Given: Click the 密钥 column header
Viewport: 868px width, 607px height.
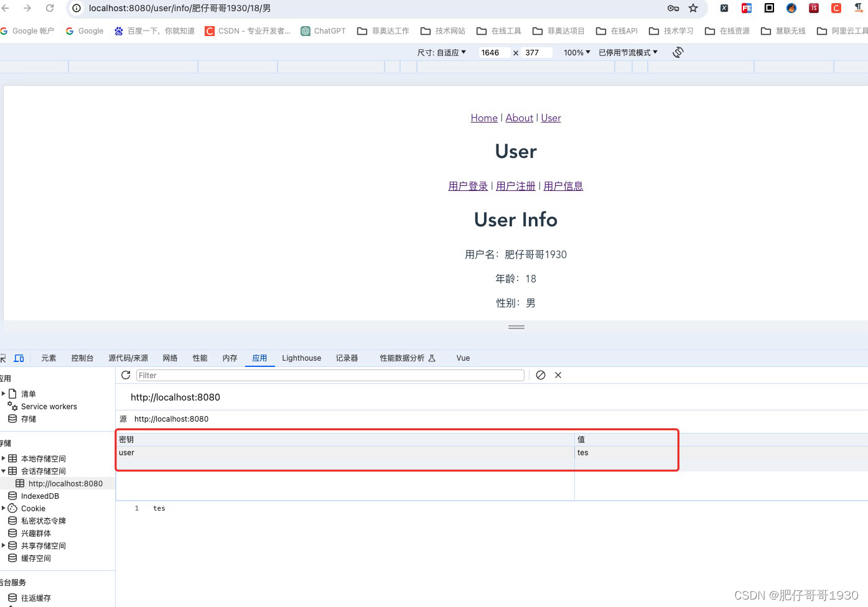Looking at the screenshot, I should click(345, 440).
